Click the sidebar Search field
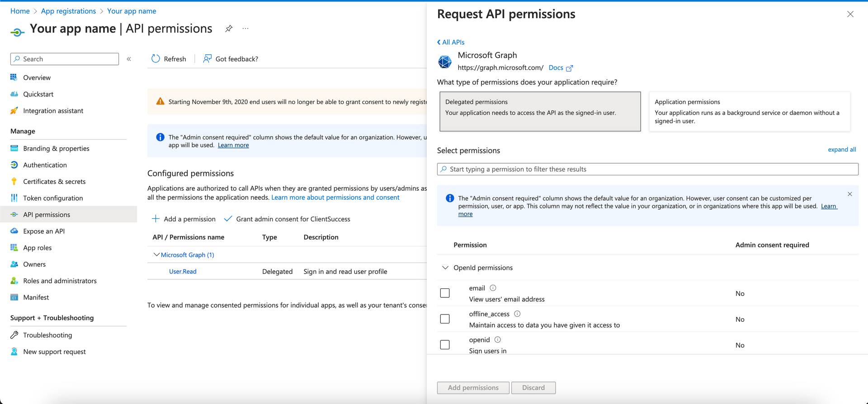The width and height of the screenshot is (868, 404). [x=65, y=59]
